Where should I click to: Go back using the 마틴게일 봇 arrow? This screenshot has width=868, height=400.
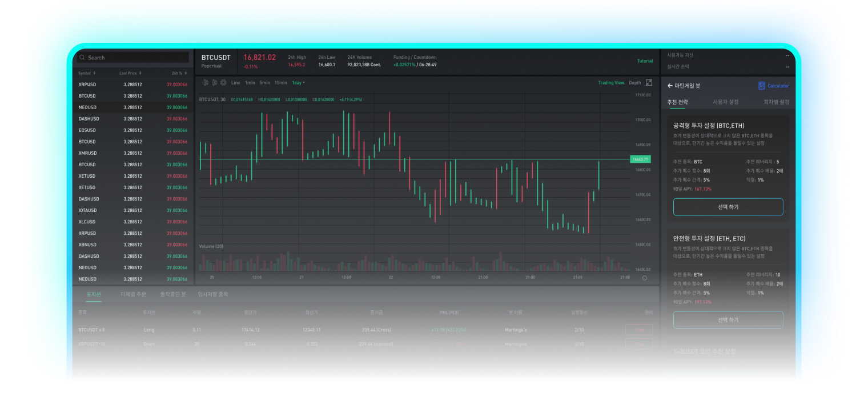(669, 85)
